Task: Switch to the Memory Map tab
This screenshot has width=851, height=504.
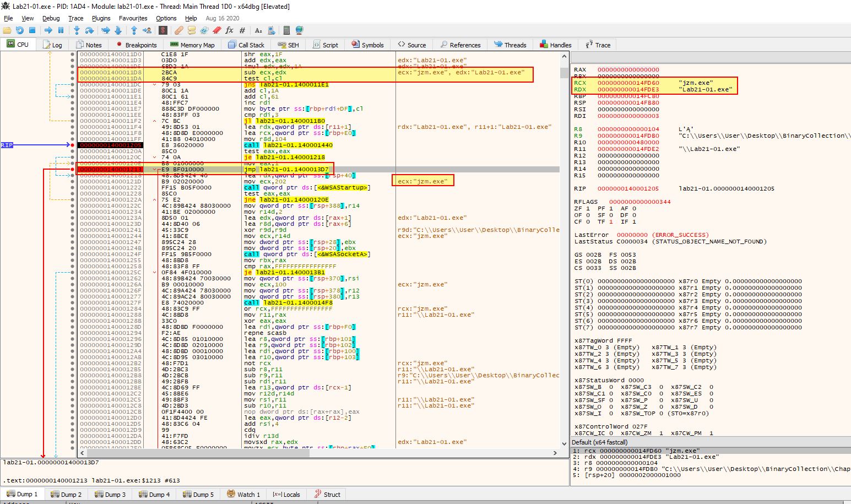Action: (192, 45)
